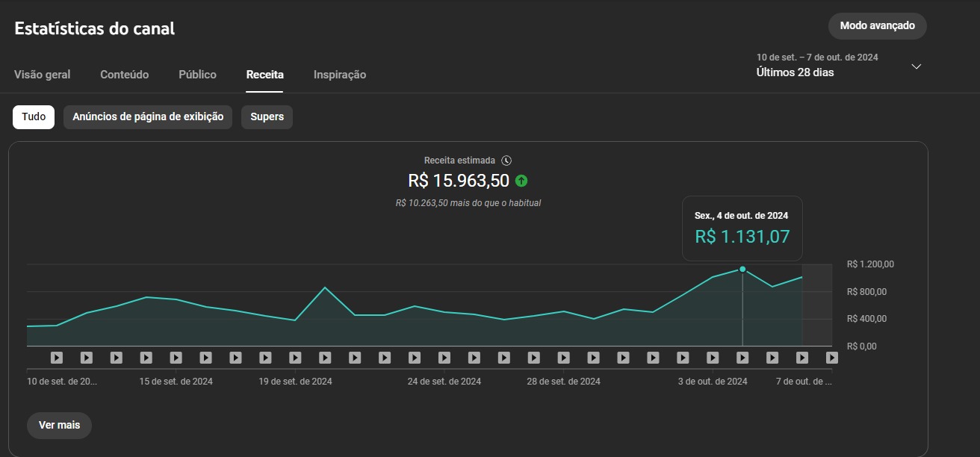Viewport: 980px width, 457px height.
Task: Select the Tudo filter chip
Action: (34, 117)
